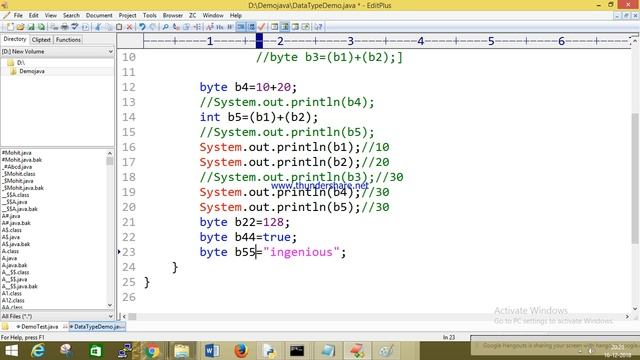The image size is (640, 360).
Task: Click the Replace toolbar icon
Action: [176, 27]
